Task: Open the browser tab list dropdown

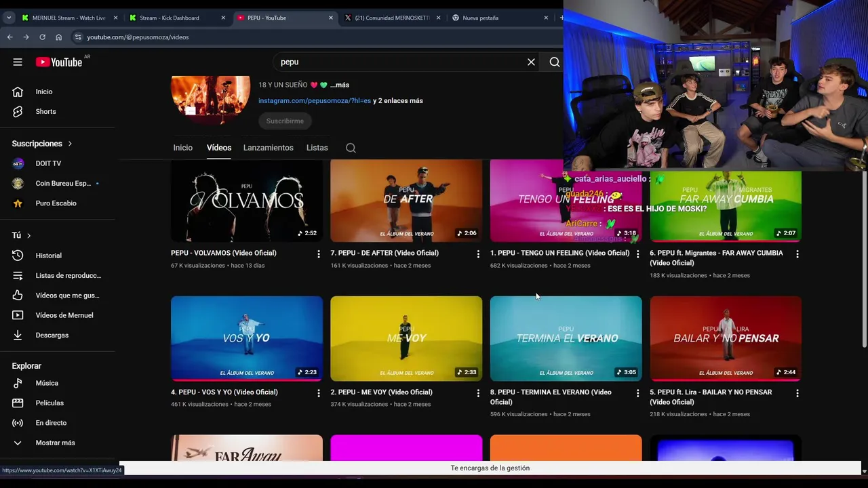Action: coord(9,18)
